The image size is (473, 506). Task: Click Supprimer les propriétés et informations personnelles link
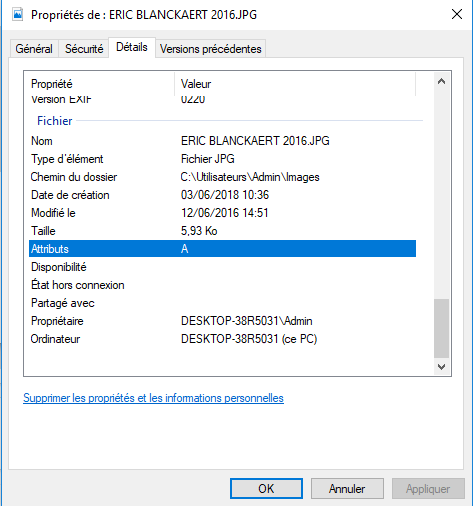(153, 398)
